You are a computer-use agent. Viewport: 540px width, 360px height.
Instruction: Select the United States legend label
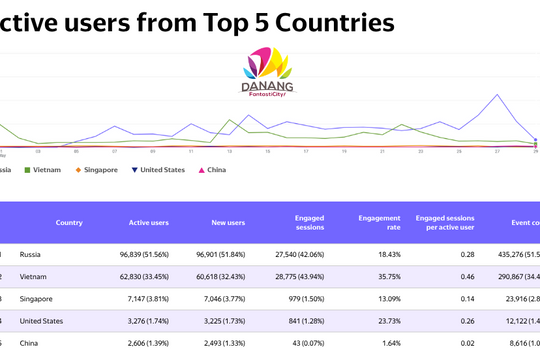[163, 170]
